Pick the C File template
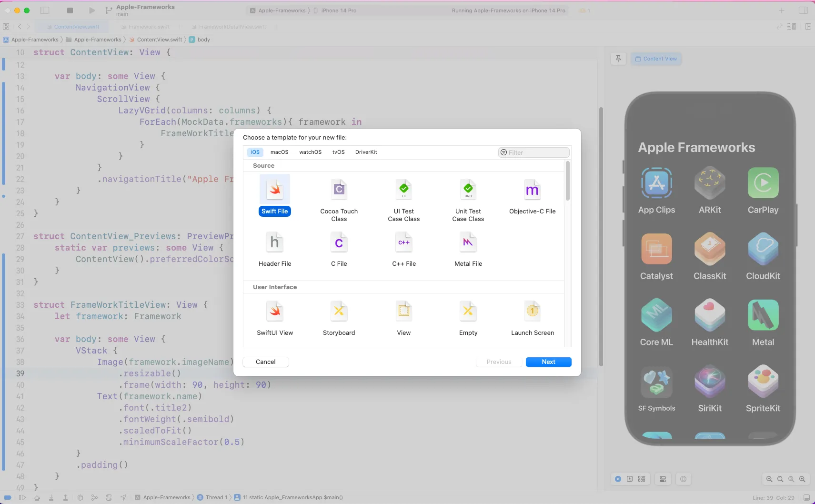 339,249
